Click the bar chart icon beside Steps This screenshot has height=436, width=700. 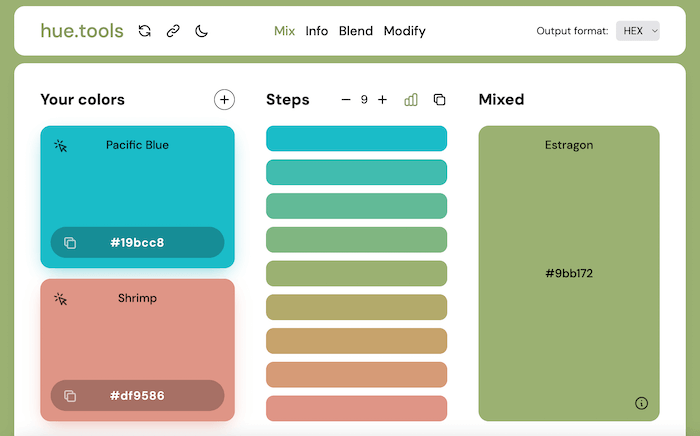411,99
